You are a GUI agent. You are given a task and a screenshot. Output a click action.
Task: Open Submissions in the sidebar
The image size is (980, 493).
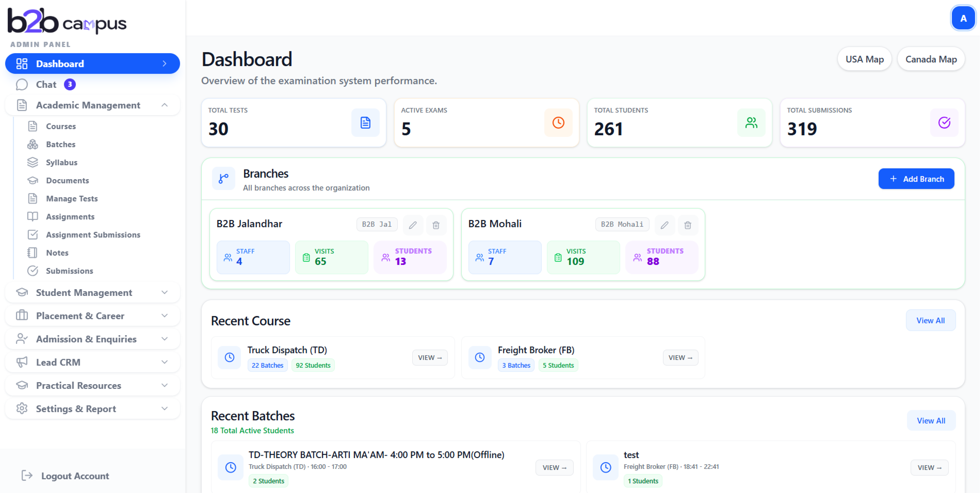tap(69, 271)
